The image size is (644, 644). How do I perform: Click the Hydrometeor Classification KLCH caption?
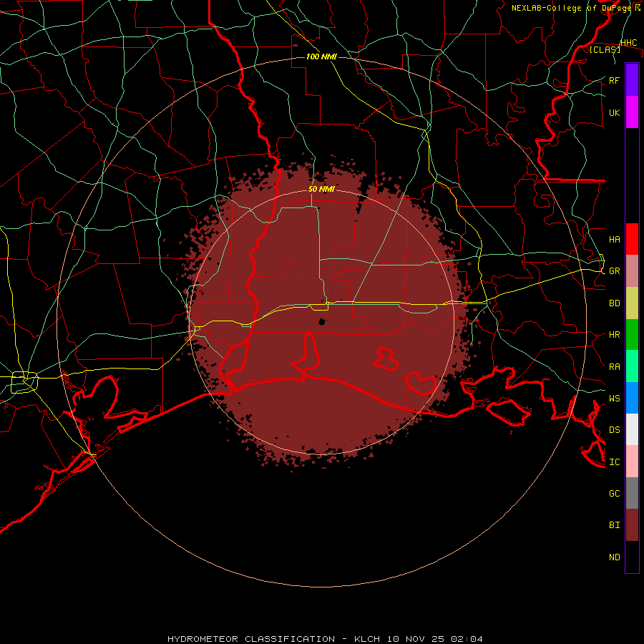point(325,639)
